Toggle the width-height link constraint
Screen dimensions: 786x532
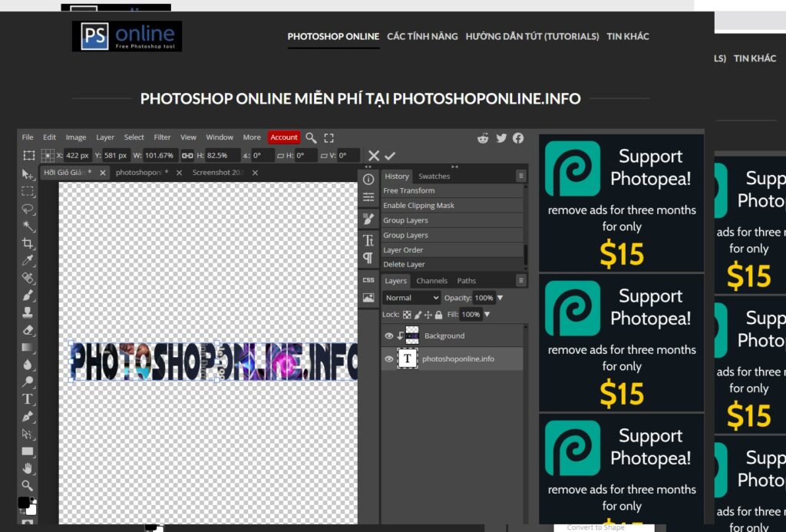coord(187,155)
